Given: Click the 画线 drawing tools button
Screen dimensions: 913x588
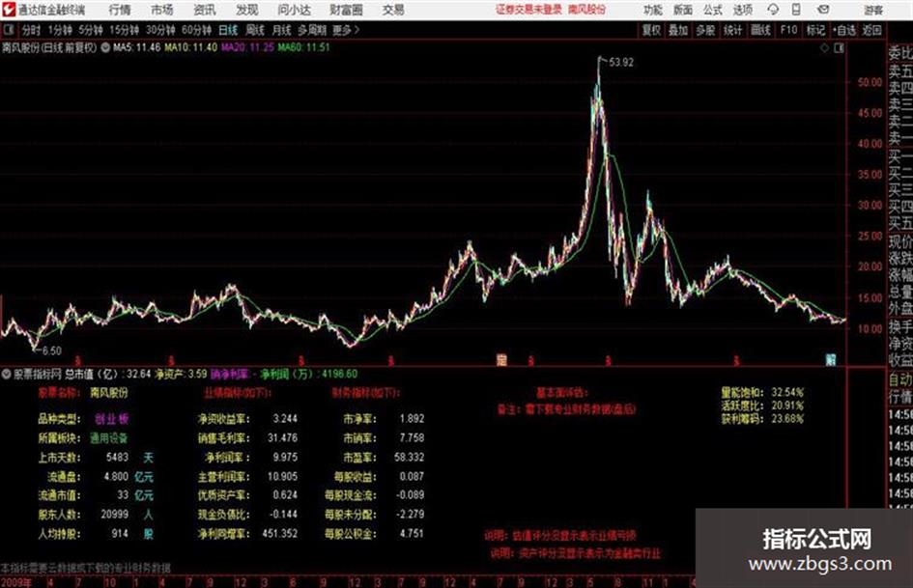Looking at the screenshot, I should tap(761, 30).
